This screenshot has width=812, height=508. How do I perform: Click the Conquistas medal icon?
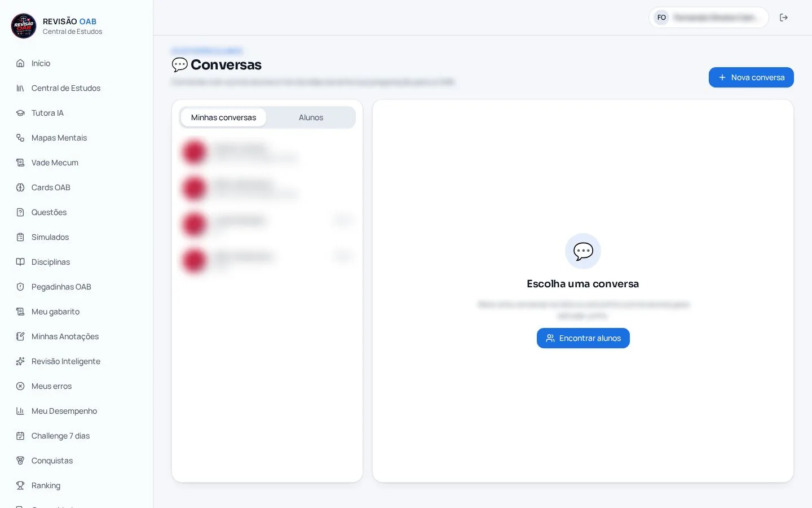pyautogui.click(x=20, y=461)
